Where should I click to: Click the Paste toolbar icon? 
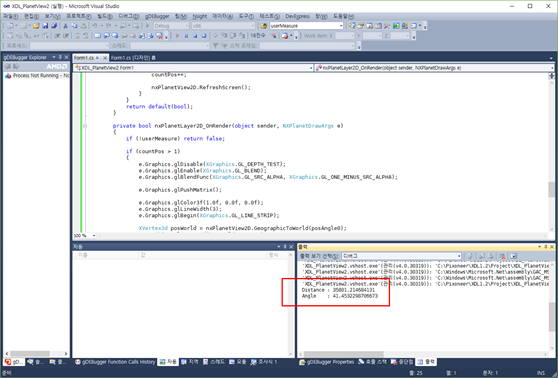(x=83, y=26)
